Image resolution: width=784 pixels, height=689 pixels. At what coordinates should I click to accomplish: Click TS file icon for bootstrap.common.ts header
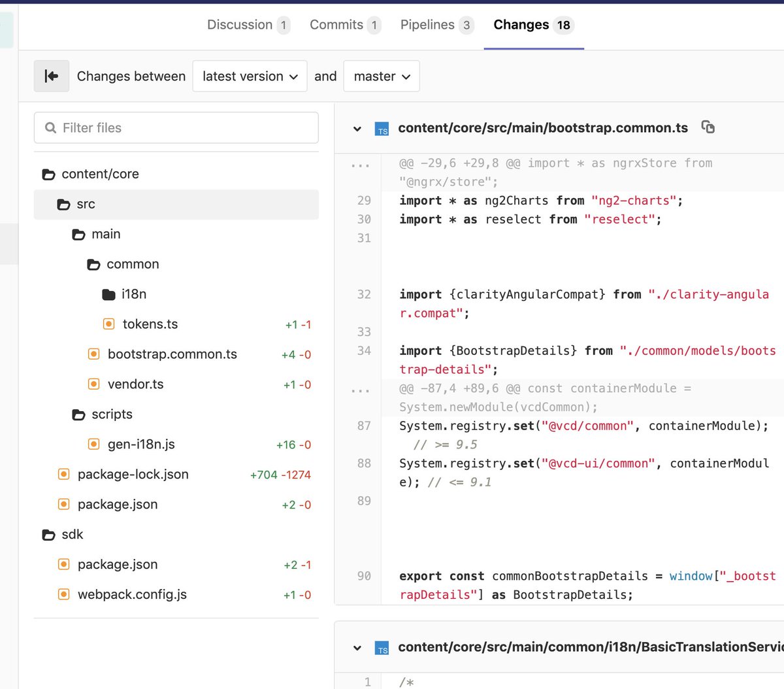tap(382, 129)
